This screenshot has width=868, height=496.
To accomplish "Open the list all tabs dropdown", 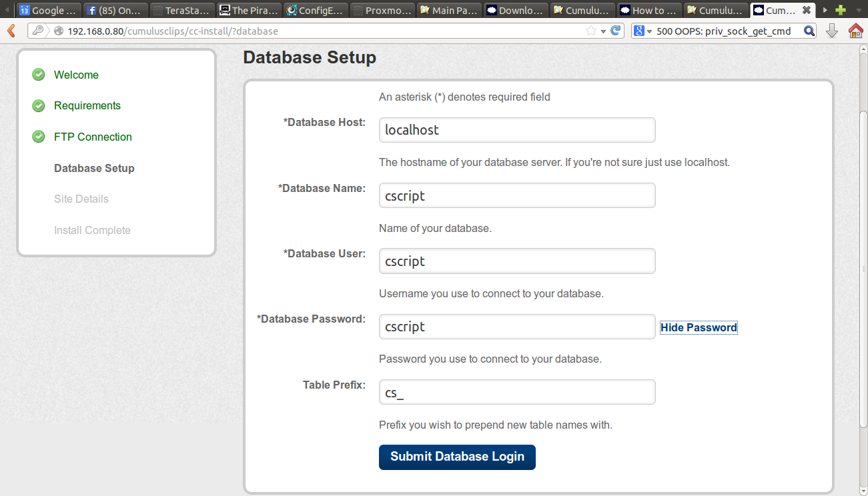I will [858, 10].
